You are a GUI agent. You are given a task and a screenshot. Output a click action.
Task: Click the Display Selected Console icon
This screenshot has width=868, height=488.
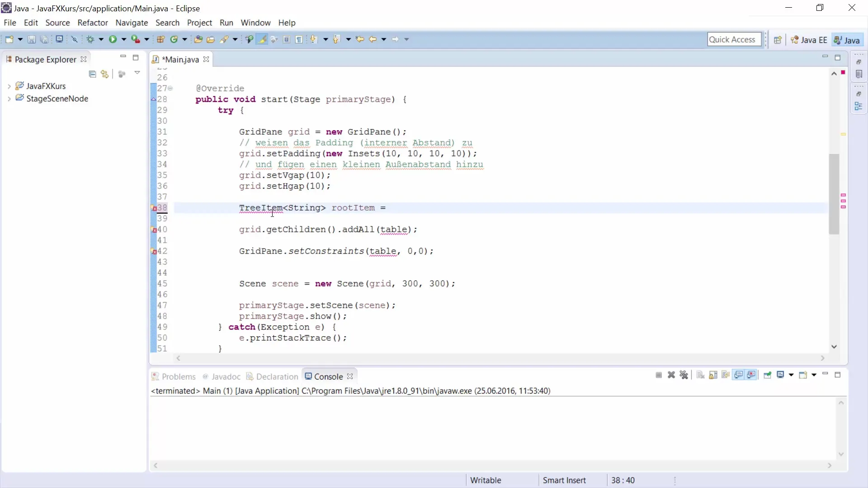[x=781, y=375]
